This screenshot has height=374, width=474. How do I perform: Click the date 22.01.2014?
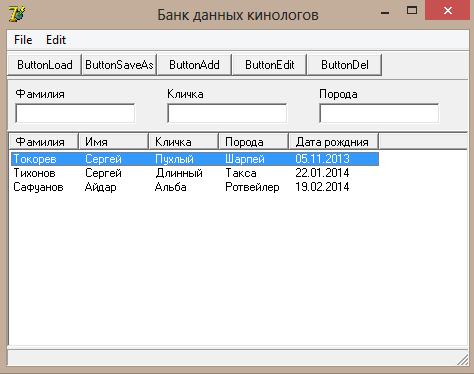tap(322, 173)
